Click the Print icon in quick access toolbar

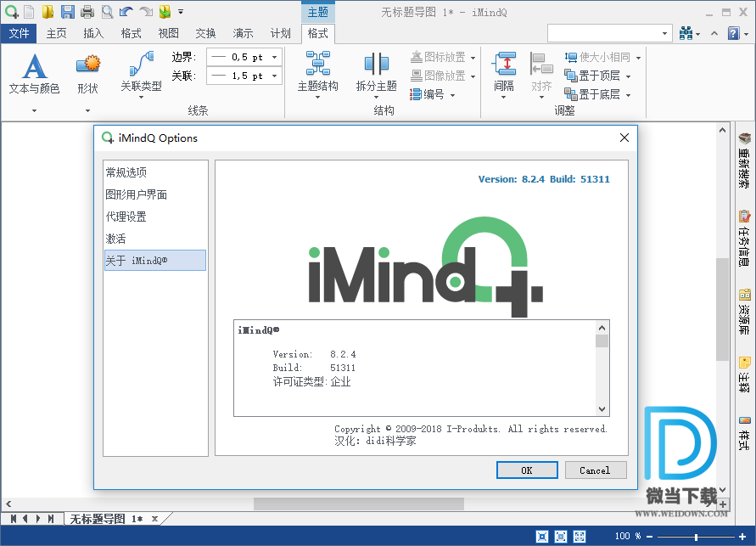pos(87,11)
